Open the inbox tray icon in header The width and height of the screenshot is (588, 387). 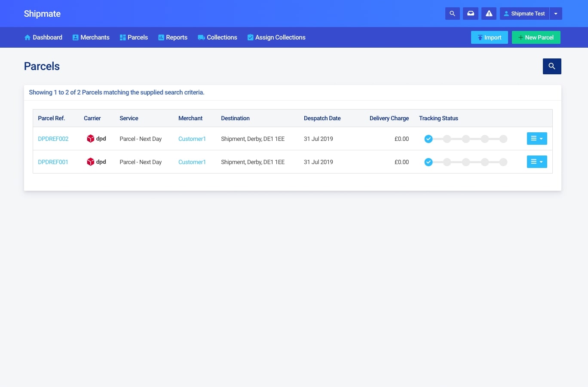[471, 14]
